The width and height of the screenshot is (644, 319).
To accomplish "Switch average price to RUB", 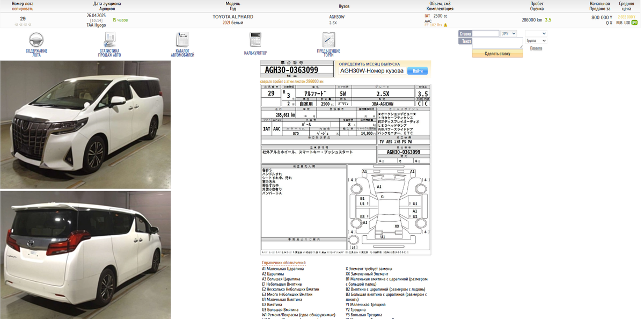I will pyautogui.click(x=619, y=23).
